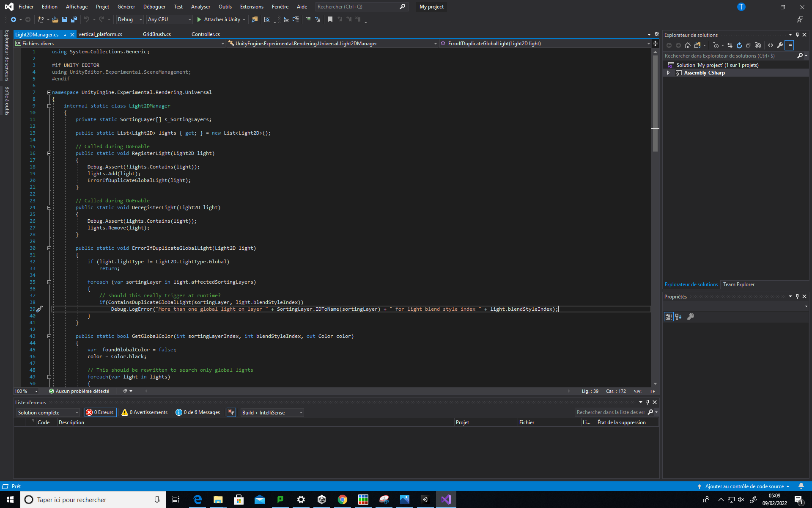Toggle the 0 de 6 Messages filter button

198,412
